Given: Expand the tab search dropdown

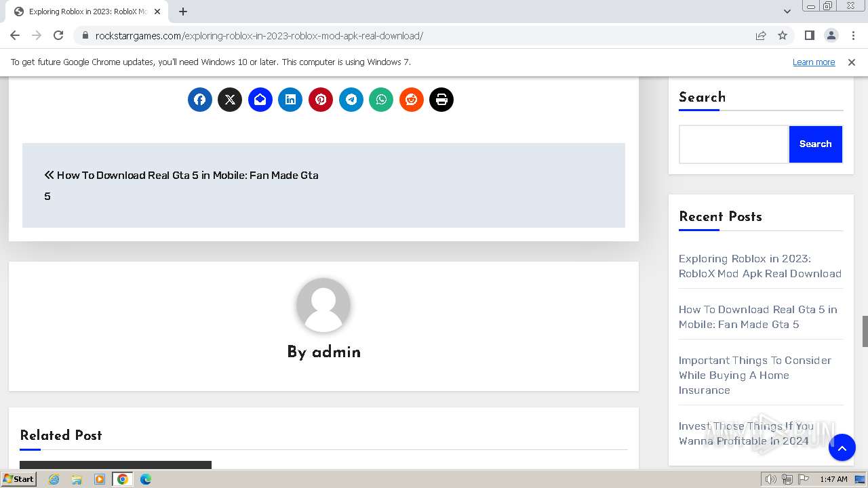Looking at the screenshot, I should click(787, 12).
